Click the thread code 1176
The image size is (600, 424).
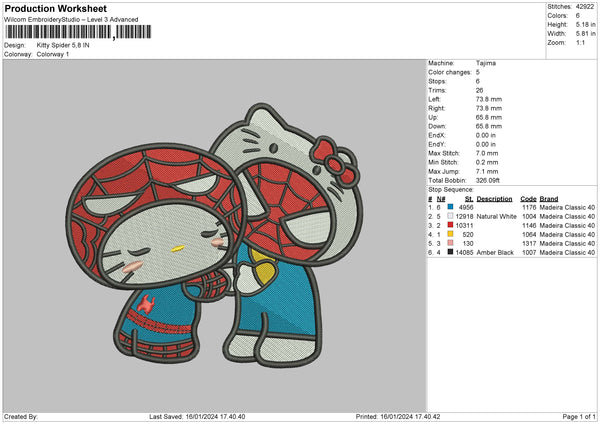point(529,207)
